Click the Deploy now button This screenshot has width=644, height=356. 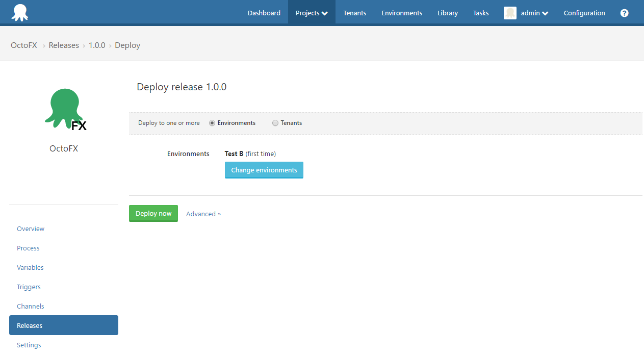[x=153, y=213]
